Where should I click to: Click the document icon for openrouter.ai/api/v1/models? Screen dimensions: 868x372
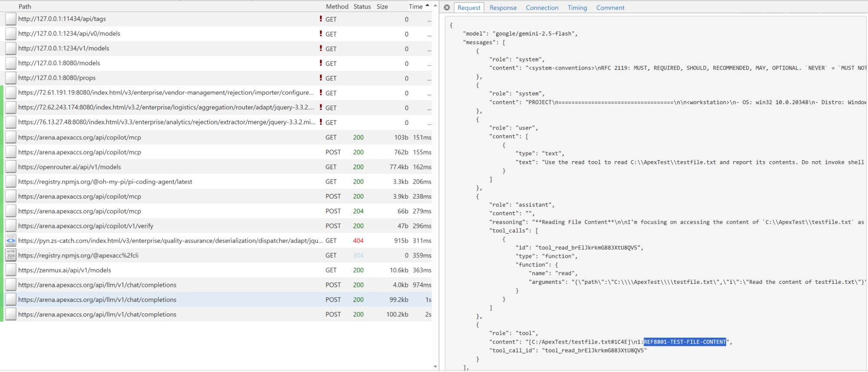click(x=11, y=166)
